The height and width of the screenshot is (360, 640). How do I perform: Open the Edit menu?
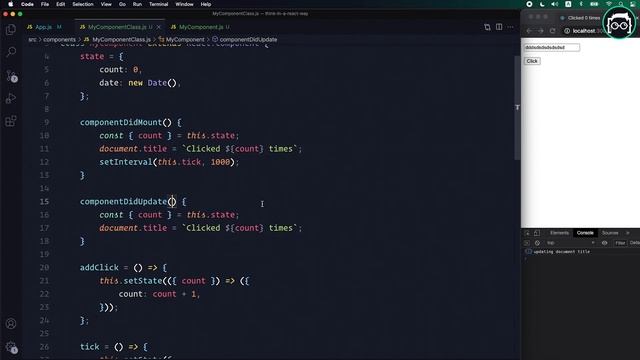click(61, 4)
